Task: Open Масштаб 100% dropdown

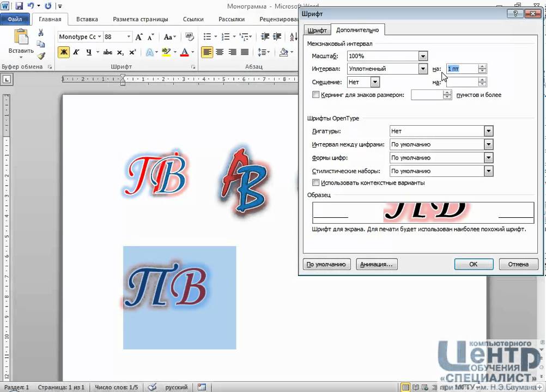Action: coord(423,56)
